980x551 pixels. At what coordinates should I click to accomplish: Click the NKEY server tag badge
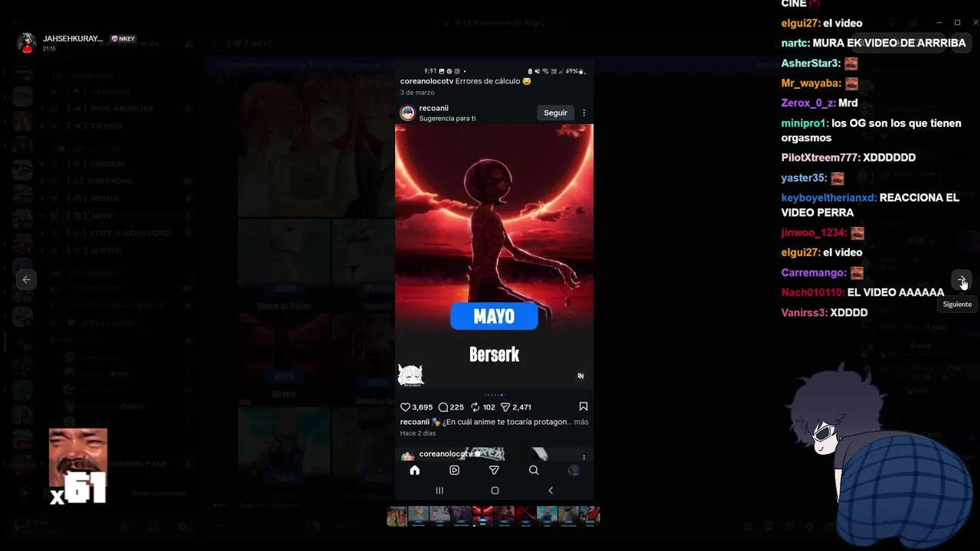coord(122,38)
